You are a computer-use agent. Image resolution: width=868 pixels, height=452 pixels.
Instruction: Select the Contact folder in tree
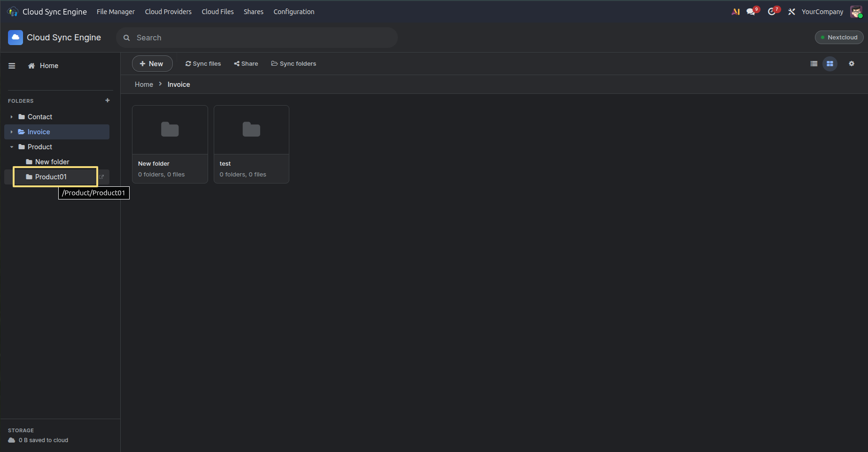(57, 117)
